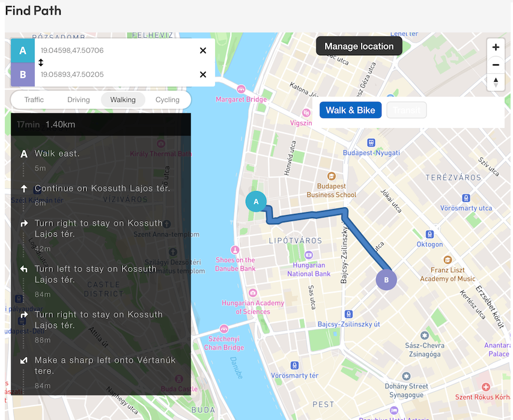Image resolution: width=513 pixels, height=420 pixels.
Task: Click the route end marker B on map
Action: click(x=386, y=280)
